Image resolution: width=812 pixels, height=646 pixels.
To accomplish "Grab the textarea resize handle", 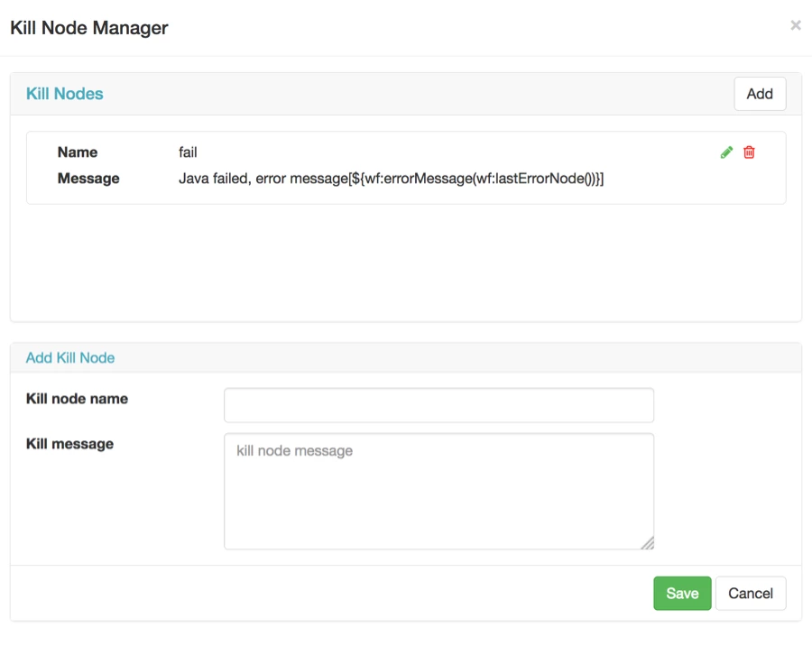I will pyautogui.click(x=647, y=543).
